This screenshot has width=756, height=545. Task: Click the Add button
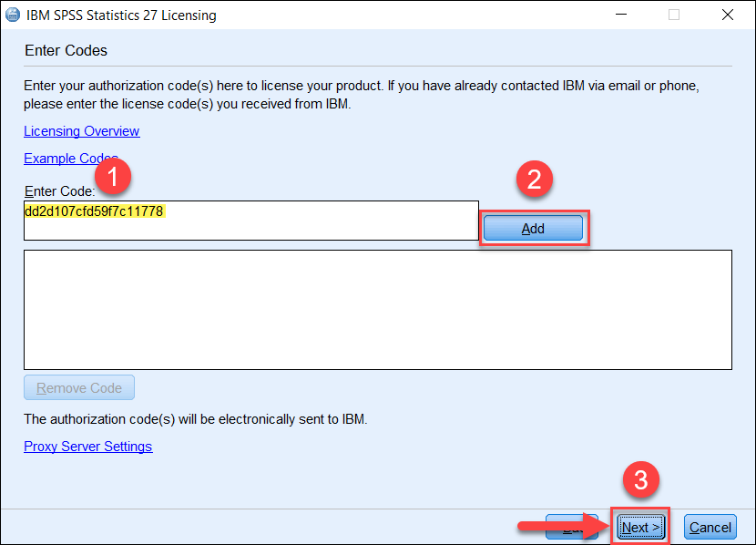pyautogui.click(x=533, y=228)
